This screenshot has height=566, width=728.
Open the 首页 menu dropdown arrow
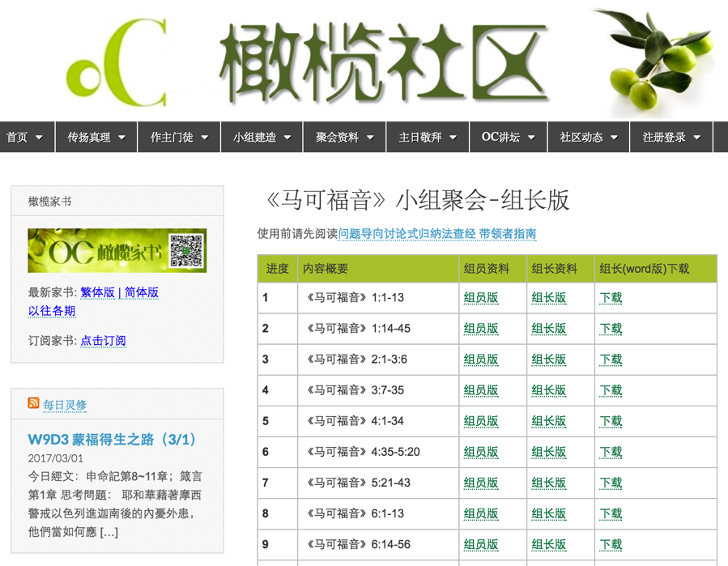39,138
